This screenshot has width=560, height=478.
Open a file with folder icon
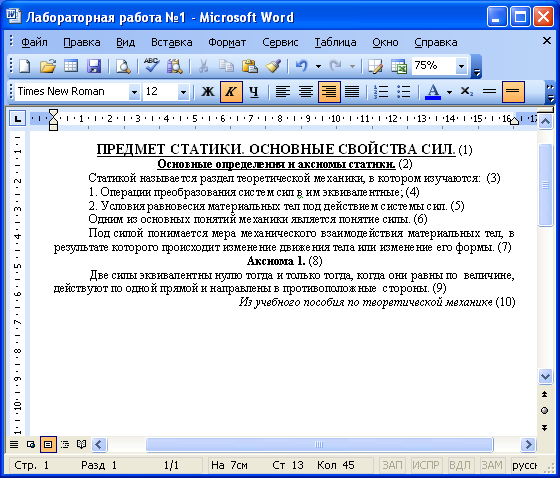pos(48,66)
